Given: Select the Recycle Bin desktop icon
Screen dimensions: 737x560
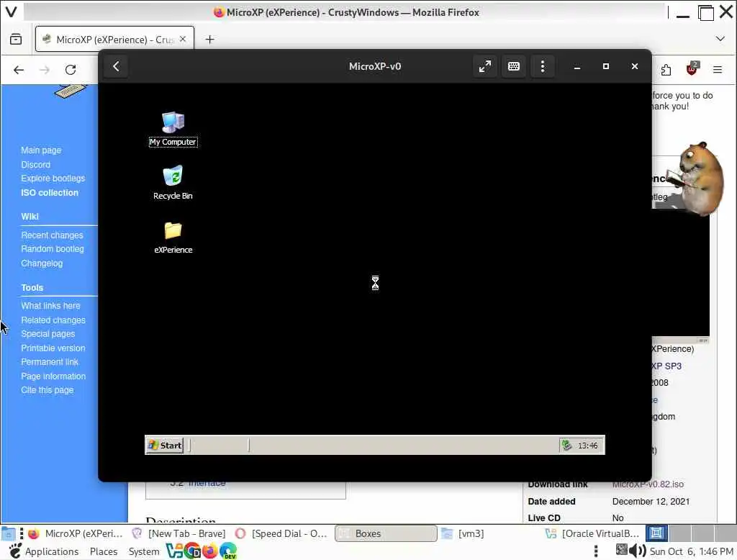Looking at the screenshot, I should pos(173,182).
